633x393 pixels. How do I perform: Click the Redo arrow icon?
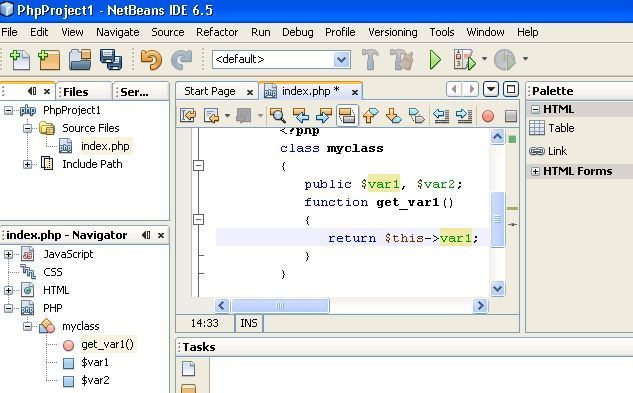pos(181,60)
